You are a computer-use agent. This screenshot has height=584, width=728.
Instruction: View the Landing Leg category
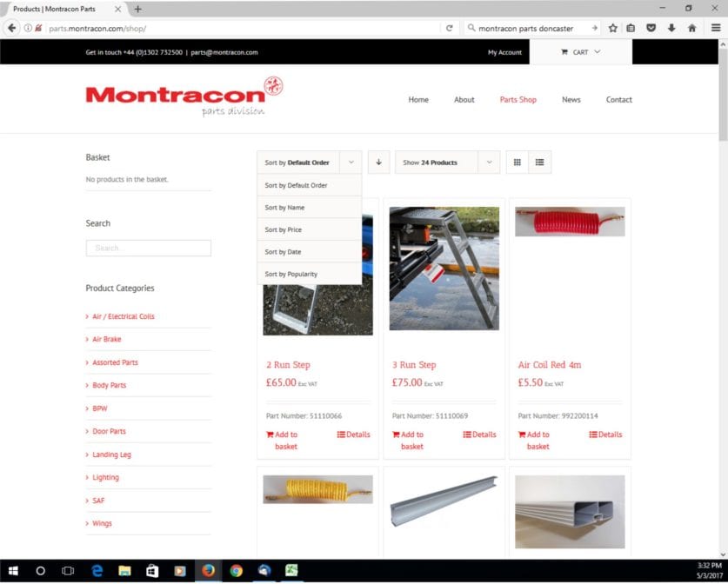point(111,455)
